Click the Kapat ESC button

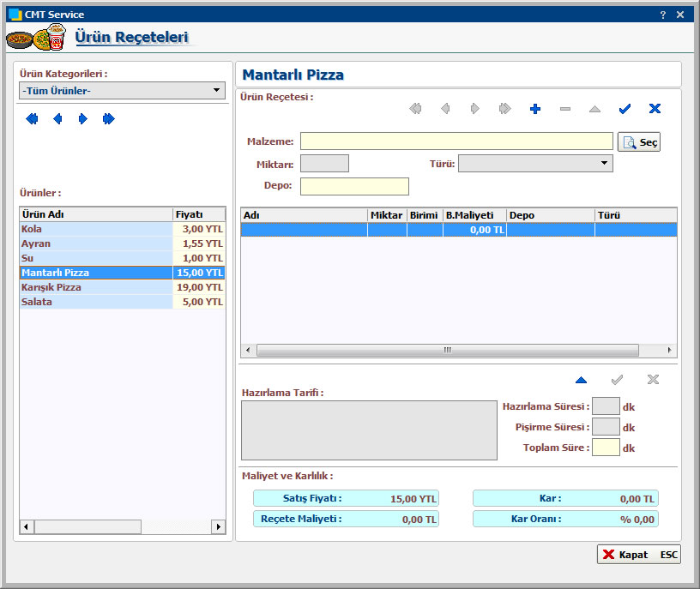pos(638,555)
